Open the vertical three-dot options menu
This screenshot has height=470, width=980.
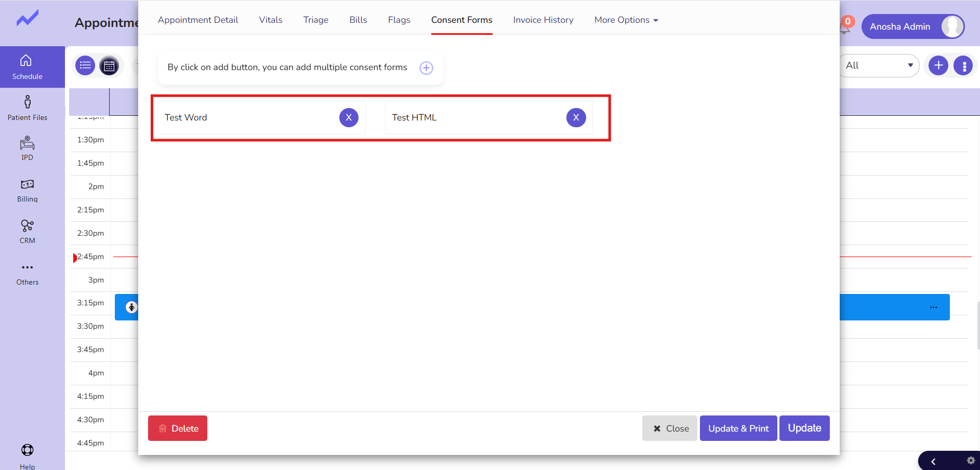pyautogui.click(x=964, y=66)
